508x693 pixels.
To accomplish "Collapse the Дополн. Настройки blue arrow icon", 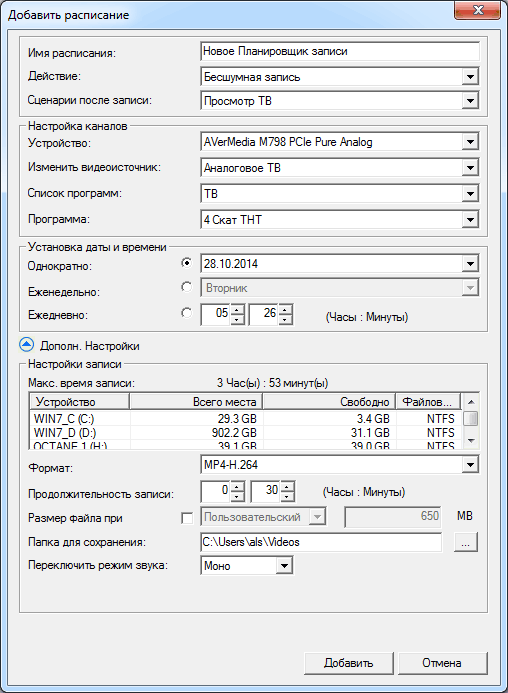I will pyautogui.click(x=27, y=345).
